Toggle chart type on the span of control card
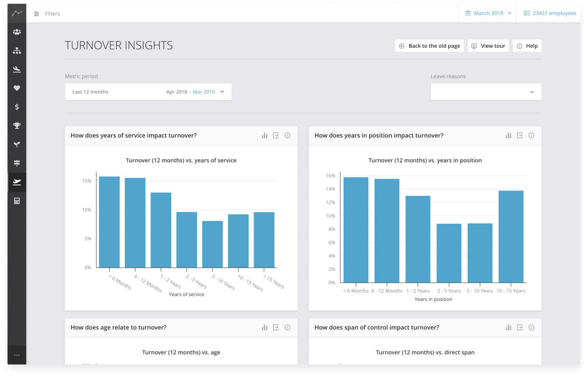The width and height of the screenshot is (588, 376). click(508, 327)
